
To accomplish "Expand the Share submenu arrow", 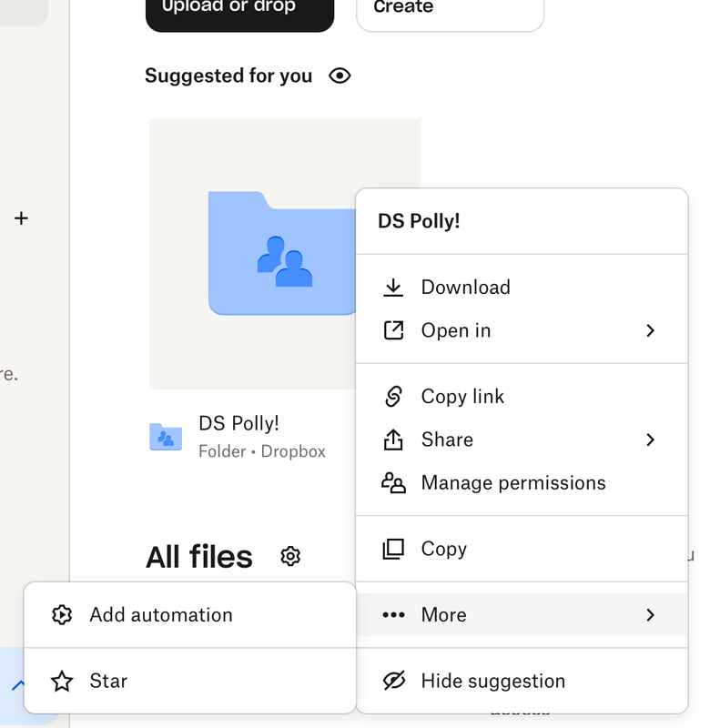I will point(650,440).
